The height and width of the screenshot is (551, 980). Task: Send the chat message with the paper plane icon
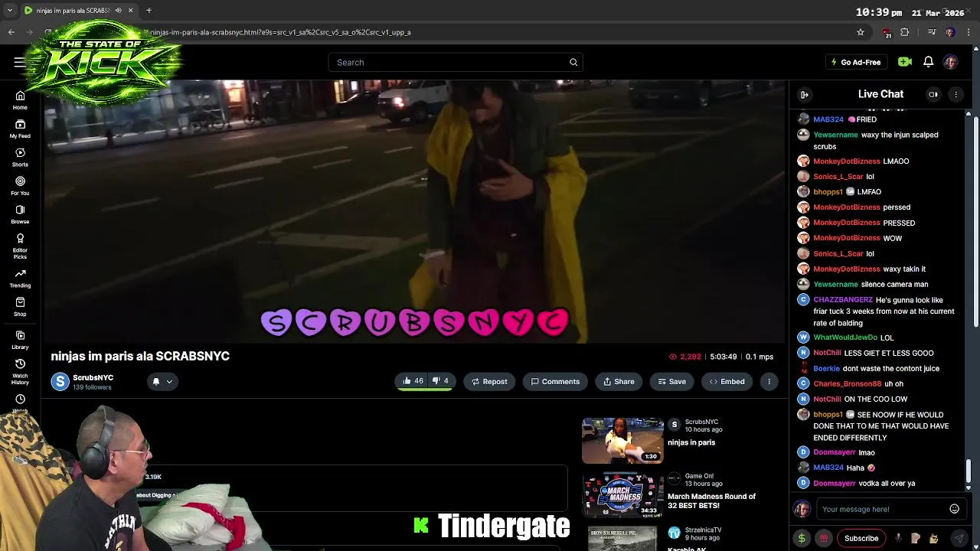959,538
